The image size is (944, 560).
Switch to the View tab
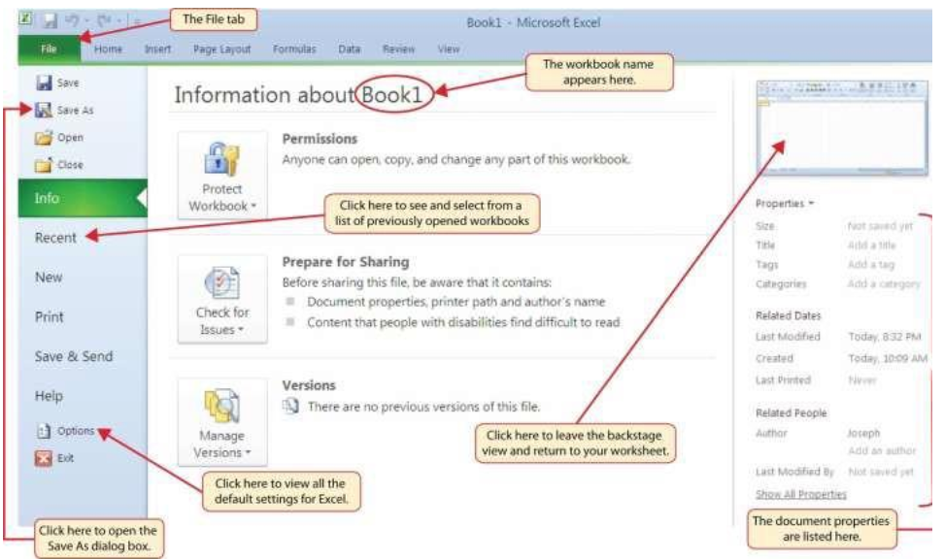click(449, 49)
